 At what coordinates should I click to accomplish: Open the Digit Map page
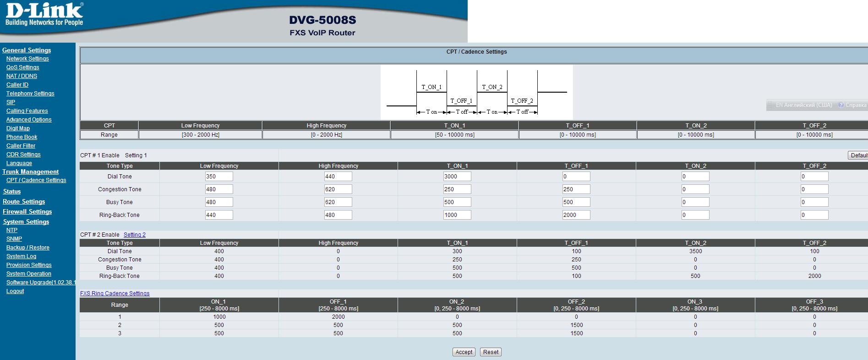(18, 128)
